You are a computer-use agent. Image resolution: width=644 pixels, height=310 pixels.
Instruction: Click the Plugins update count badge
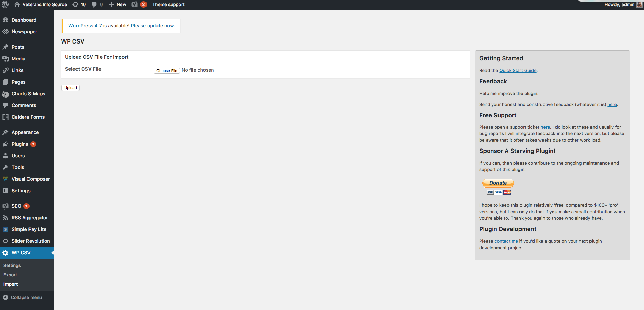pos(33,144)
